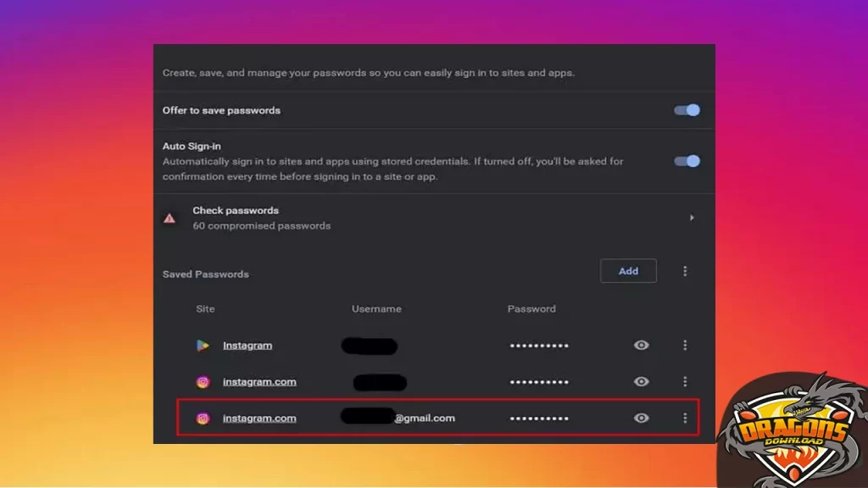This screenshot has height=488, width=868.
Task: Disable the Offer to save passwords toggle
Action: (x=687, y=110)
